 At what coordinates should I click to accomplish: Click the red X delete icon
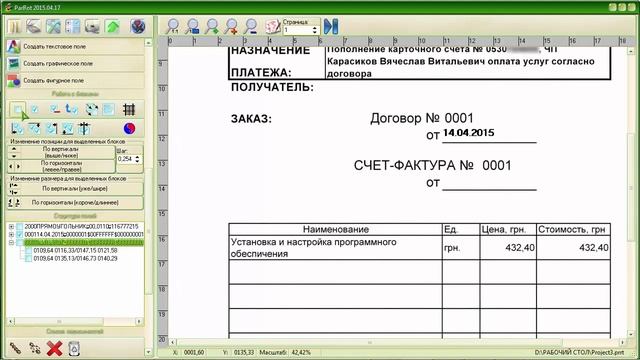(x=54, y=349)
